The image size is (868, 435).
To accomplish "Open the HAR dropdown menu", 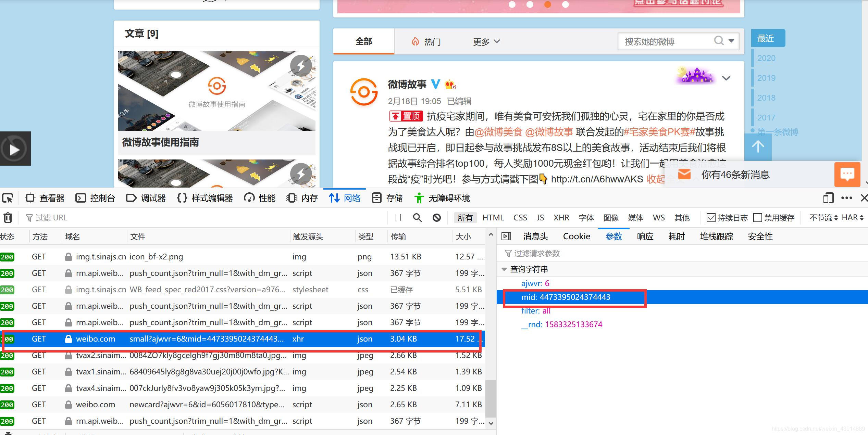I will (x=853, y=218).
